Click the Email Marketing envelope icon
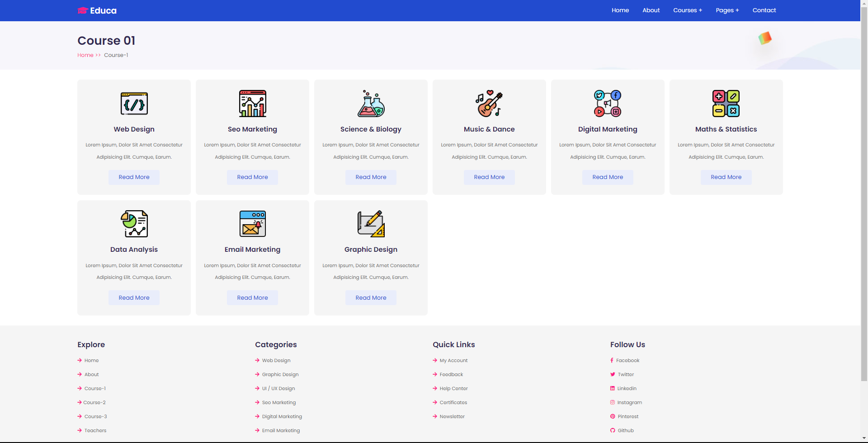Image resolution: width=868 pixels, height=443 pixels. (x=252, y=223)
